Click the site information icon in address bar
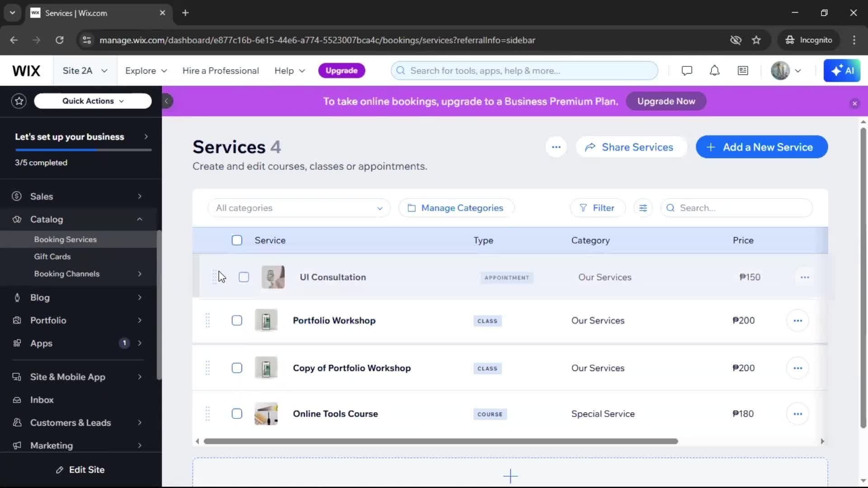The width and height of the screenshot is (868, 488). click(87, 40)
